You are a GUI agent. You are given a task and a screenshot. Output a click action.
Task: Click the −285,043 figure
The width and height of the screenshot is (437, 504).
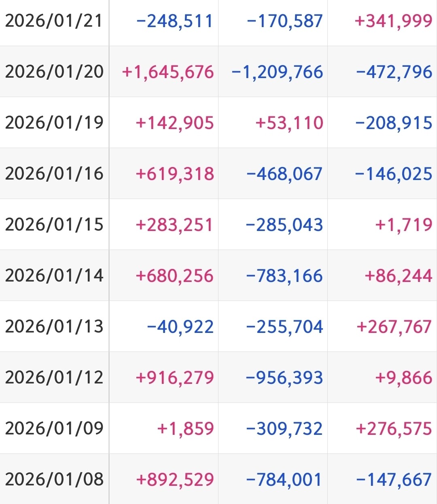pyautogui.click(x=284, y=225)
